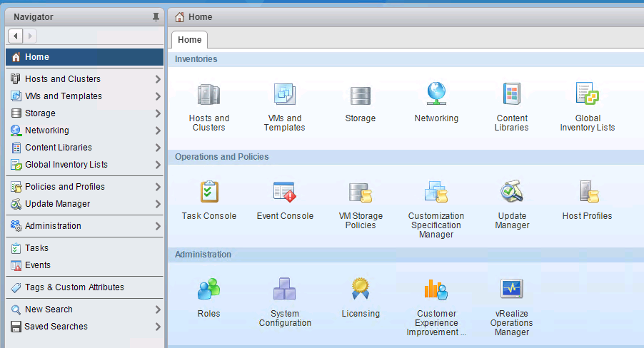Image resolution: width=644 pixels, height=348 pixels.
Task: Select Home item in Navigator list
Action: pyautogui.click(x=37, y=57)
